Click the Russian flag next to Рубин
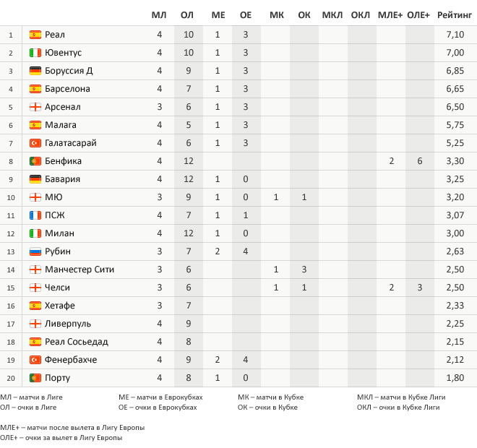Viewport: 477px width, 448px height. pyautogui.click(x=35, y=251)
